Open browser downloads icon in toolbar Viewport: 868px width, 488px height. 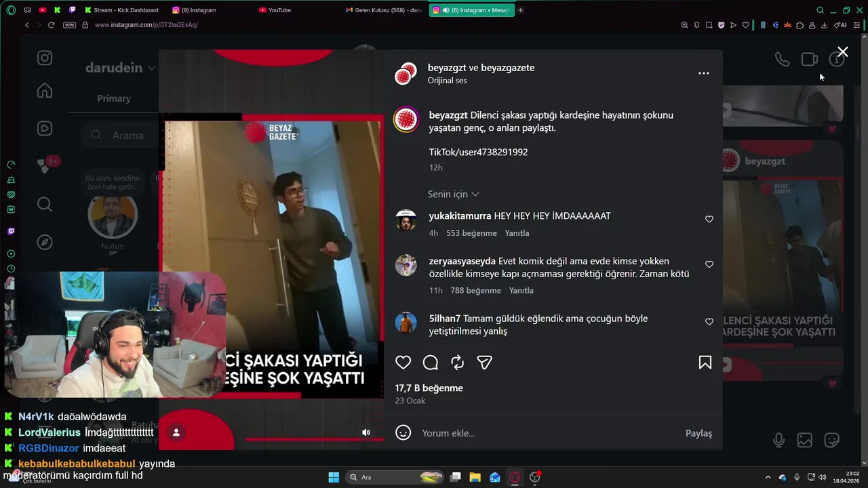[825, 25]
